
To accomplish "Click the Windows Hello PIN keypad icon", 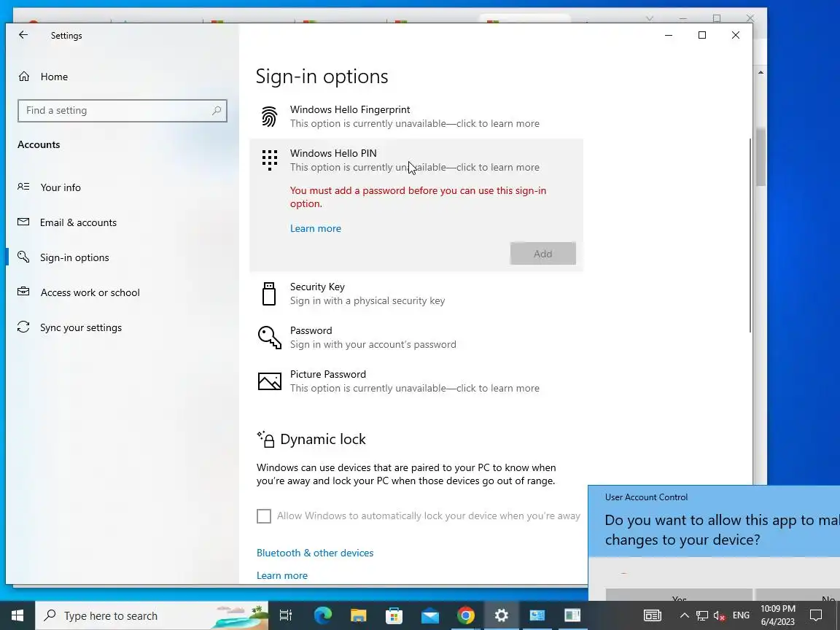I will 270,160.
